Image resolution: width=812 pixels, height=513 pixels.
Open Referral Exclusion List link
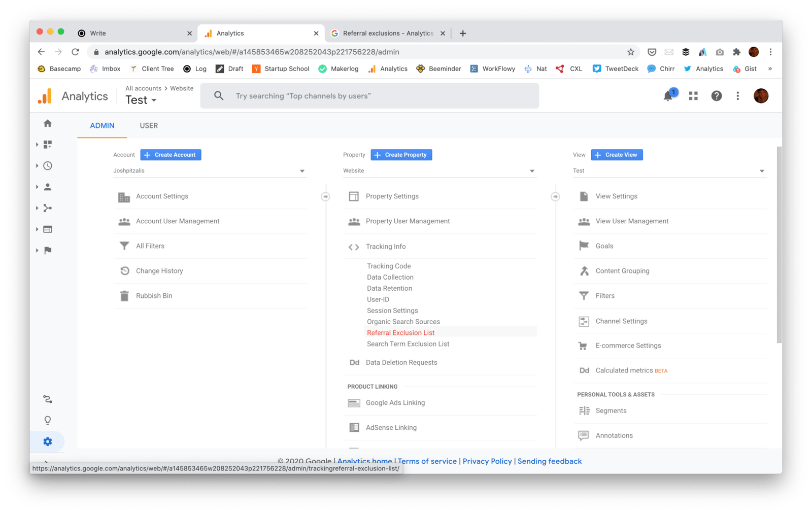point(401,333)
